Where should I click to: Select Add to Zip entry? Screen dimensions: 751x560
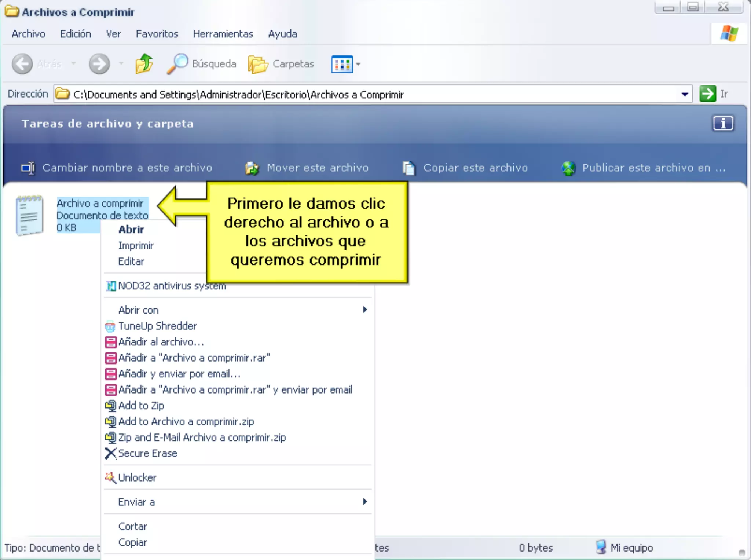click(141, 406)
